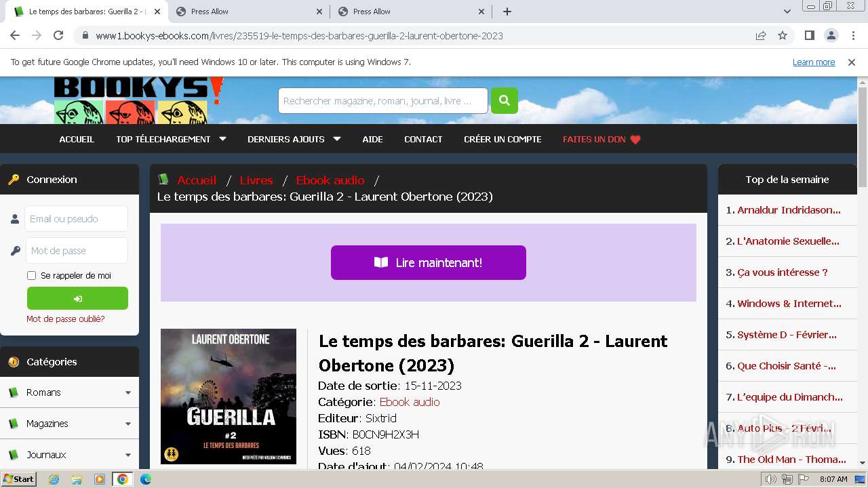The image size is (868, 488).
Task: Click the green search magnifier button
Action: (504, 101)
